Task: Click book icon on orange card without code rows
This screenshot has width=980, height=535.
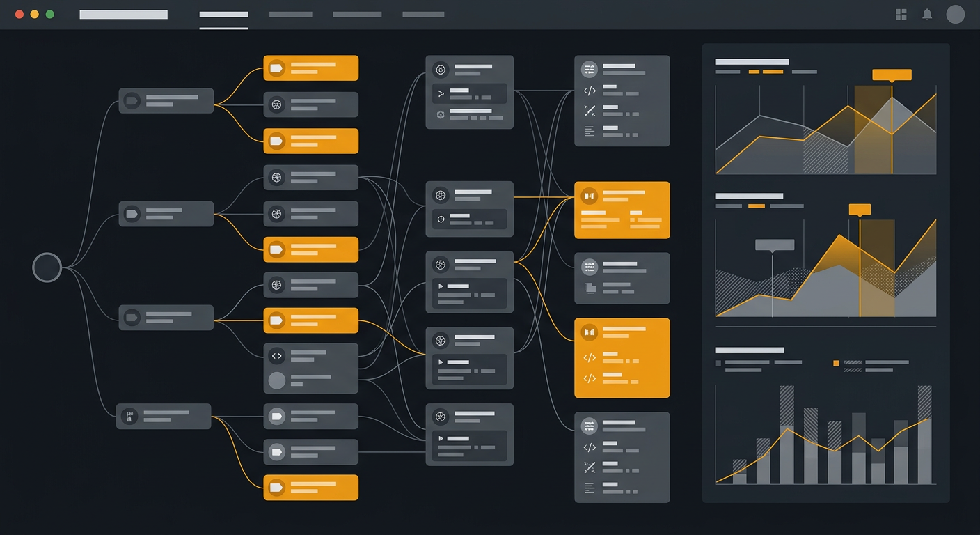Action: (590, 196)
